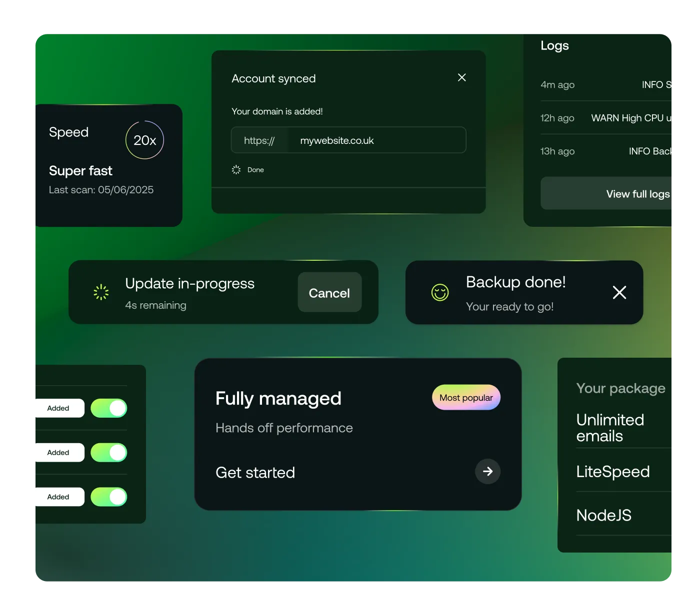Click the Last scan: 05/06/2025 text

[101, 190]
